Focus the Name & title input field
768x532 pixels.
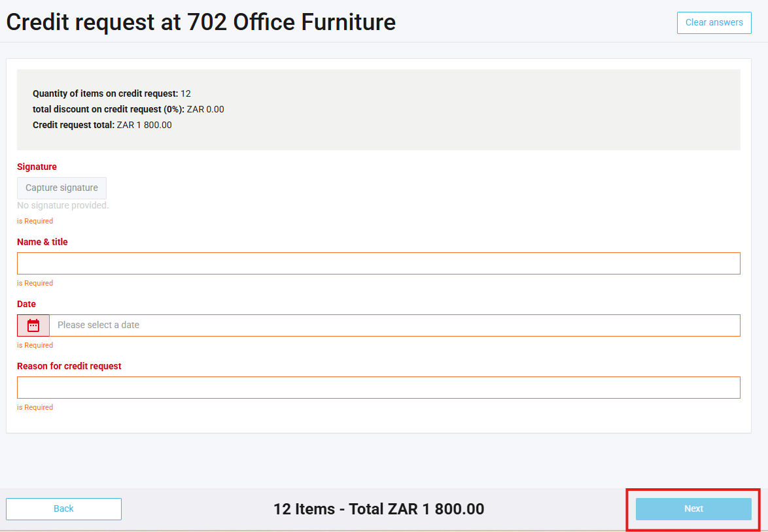(x=378, y=263)
